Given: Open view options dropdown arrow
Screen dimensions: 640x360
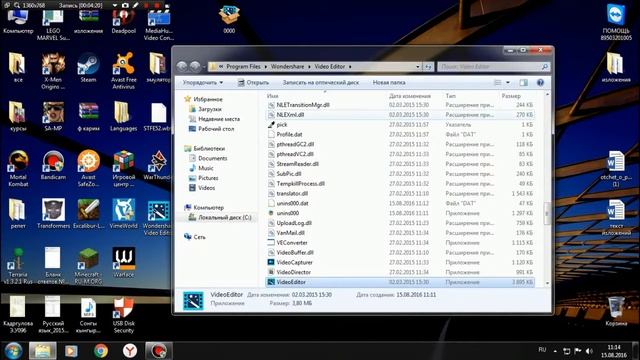Looking at the screenshot, I should [508, 82].
